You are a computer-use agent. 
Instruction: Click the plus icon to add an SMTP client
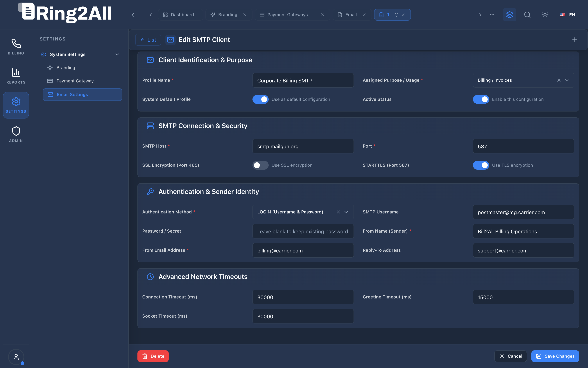click(x=574, y=40)
